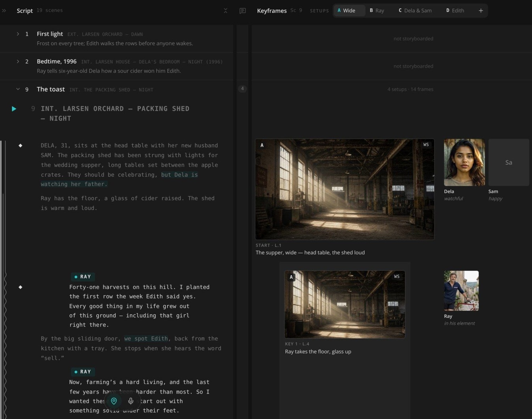Select Sam character placeholder card
Screen dimensions: 532x419
tap(509, 162)
